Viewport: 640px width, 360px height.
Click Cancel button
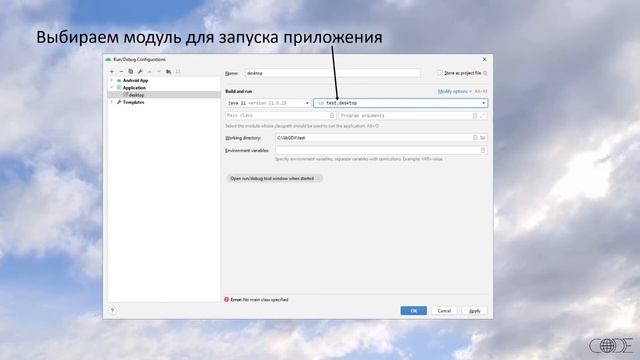point(444,311)
